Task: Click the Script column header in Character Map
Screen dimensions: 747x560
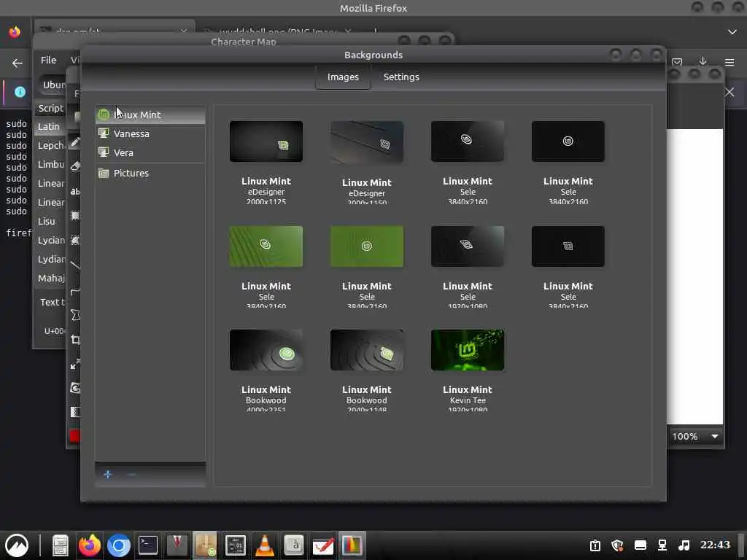Action: point(50,108)
